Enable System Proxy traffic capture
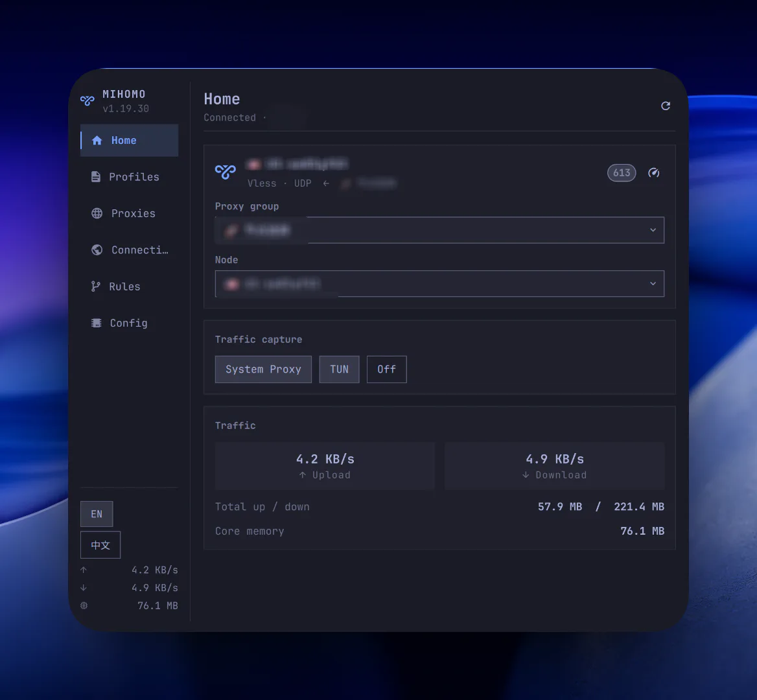Viewport: 757px width, 700px height. click(263, 369)
